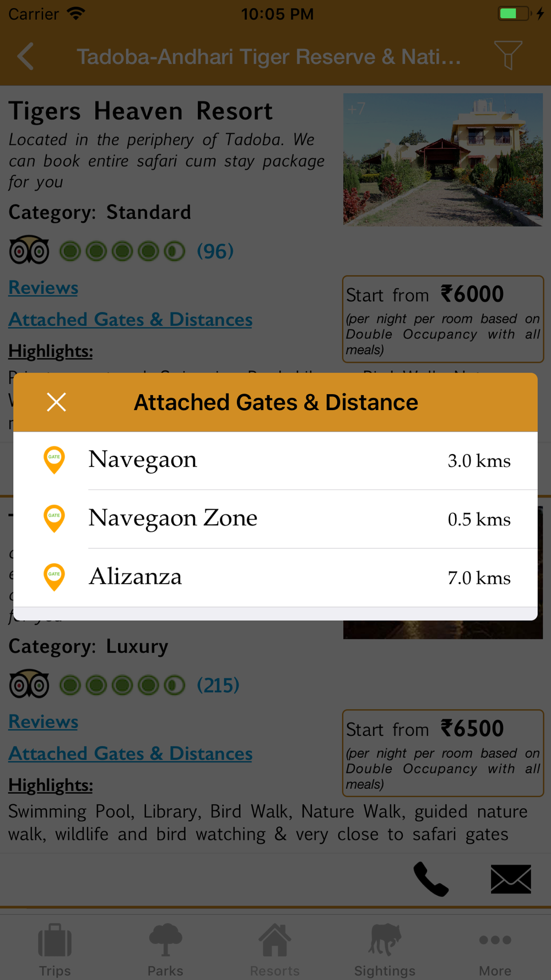View Tigers Heaven Resort photo thumbnail
The height and width of the screenshot is (980, 551).
click(x=443, y=159)
